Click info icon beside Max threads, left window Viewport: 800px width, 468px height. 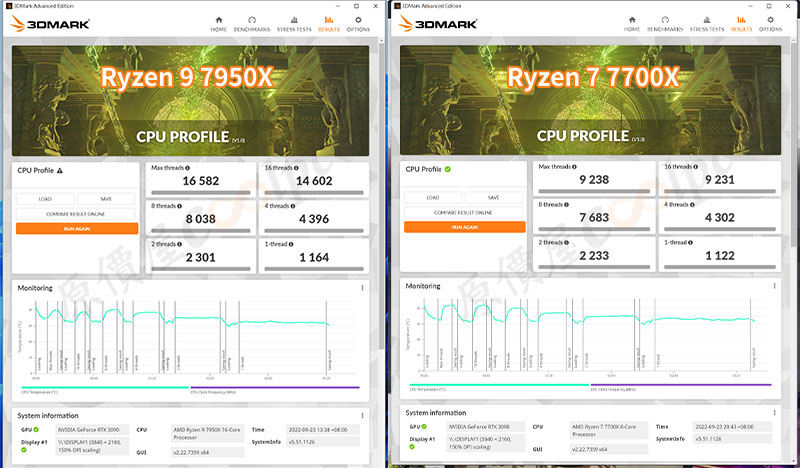[x=187, y=168]
